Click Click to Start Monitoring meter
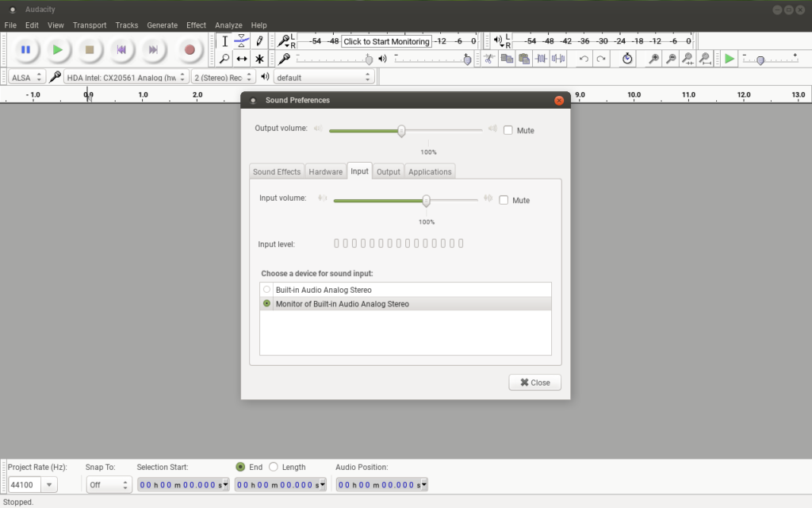Viewport: 812px width, 508px height. 386,41
